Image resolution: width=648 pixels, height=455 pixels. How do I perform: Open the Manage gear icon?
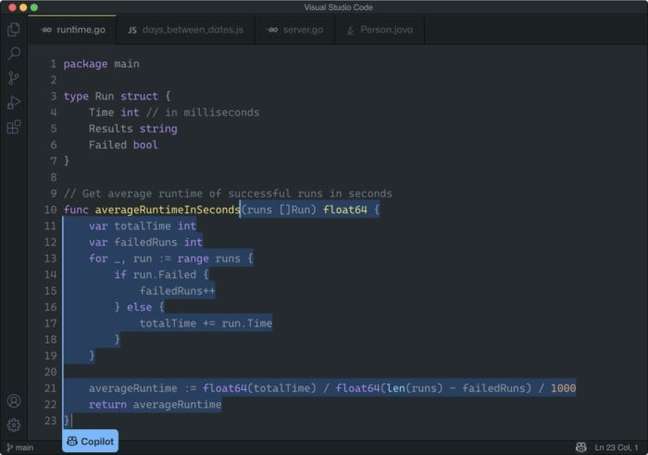14,425
